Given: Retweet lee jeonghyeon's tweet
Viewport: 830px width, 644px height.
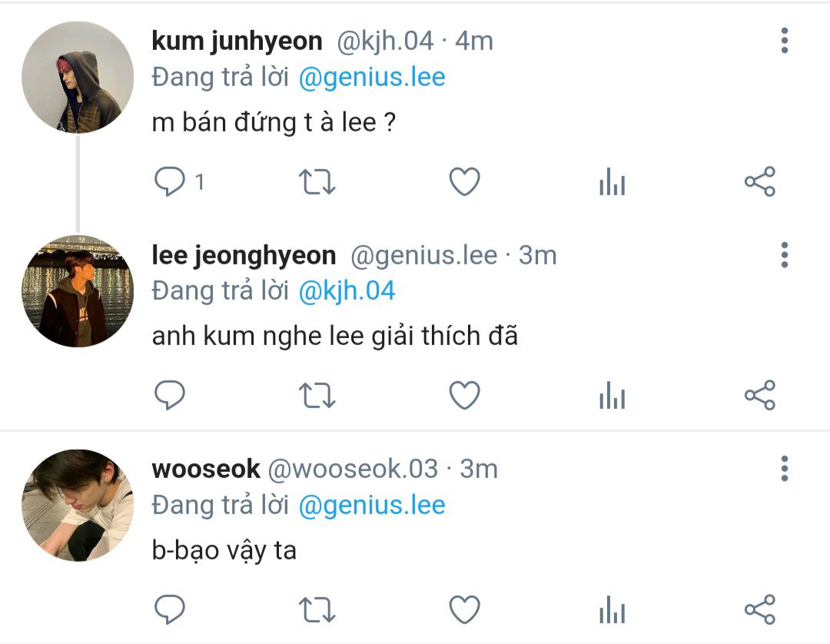Looking at the screenshot, I should tap(317, 395).
